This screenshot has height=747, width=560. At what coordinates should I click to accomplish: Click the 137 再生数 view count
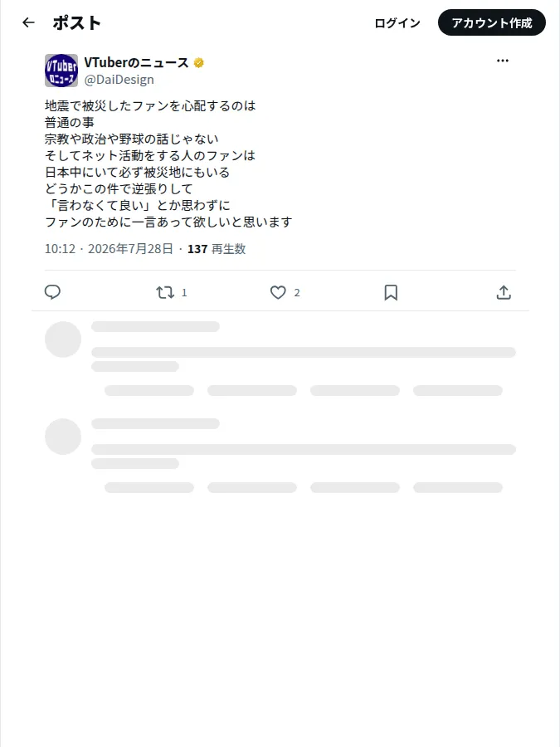[217, 249]
